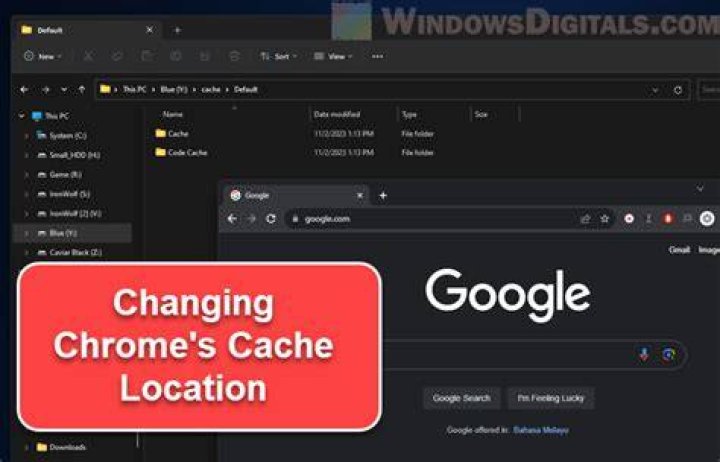Open the See more ellipsis menu
Screen dimensions: 720x462
[377, 56]
